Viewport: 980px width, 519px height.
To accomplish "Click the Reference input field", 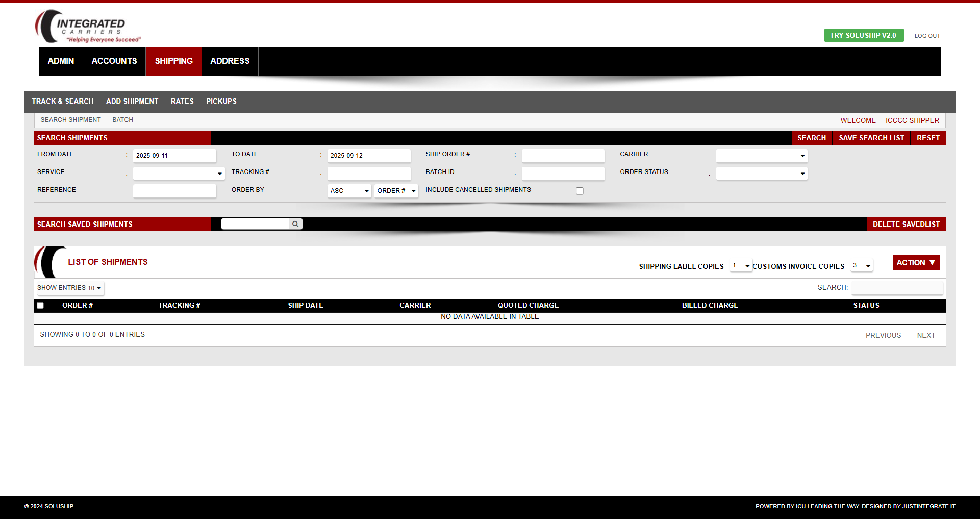I will coord(174,191).
